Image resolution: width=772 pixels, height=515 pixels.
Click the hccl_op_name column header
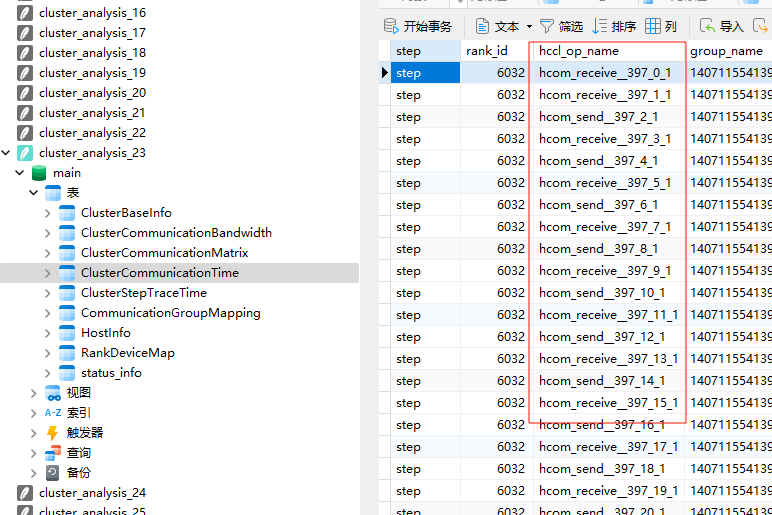(609, 51)
